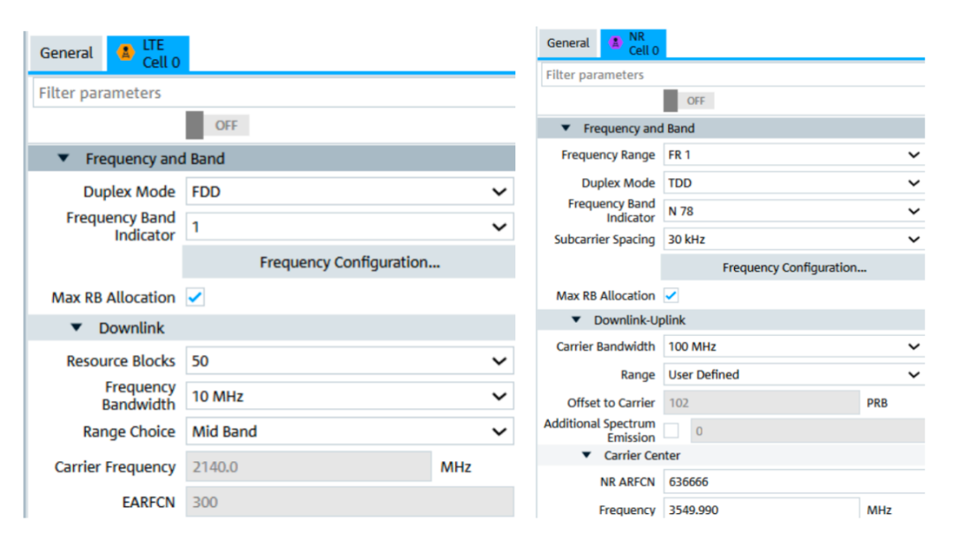Click the NR Filter parameters field
This screenshot has height=560, width=953.
coord(733,75)
